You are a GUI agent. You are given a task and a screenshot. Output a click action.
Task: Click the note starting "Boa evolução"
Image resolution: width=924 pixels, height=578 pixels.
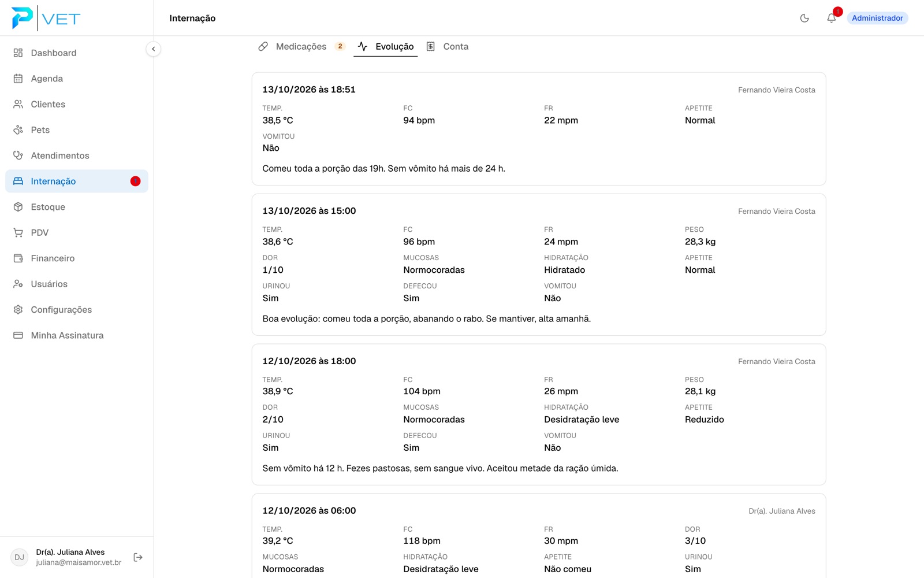426,319
